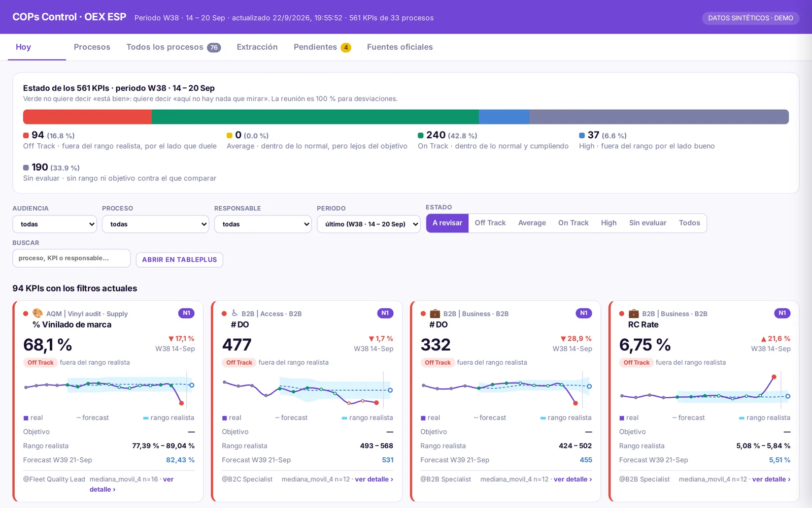Open ver detalle on the RC Rate card
Viewport: 812px width, 508px height.
771,479
